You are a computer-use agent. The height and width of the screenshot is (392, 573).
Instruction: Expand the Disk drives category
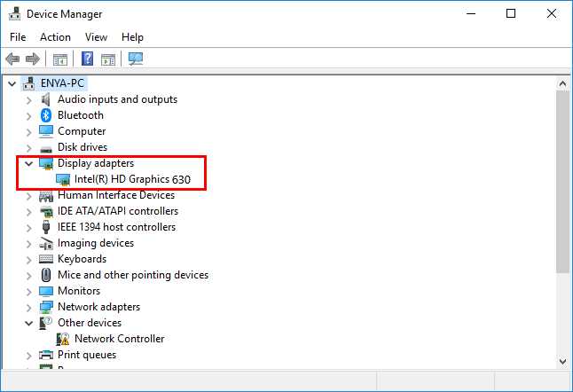click(29, 148)
